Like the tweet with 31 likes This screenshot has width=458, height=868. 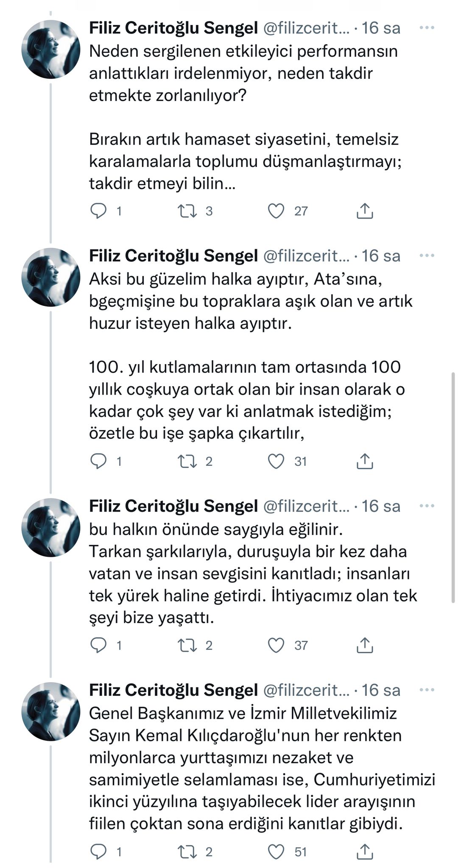click(276, 461)
